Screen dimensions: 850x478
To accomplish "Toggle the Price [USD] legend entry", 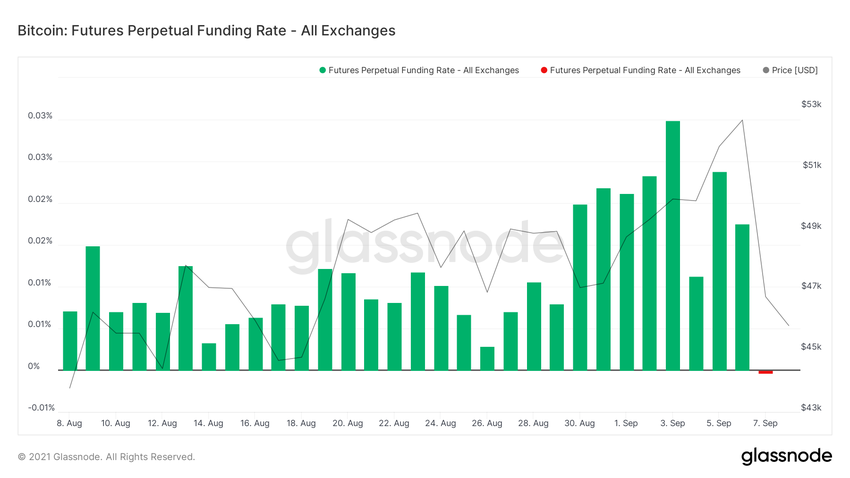I will pos(795,70).
